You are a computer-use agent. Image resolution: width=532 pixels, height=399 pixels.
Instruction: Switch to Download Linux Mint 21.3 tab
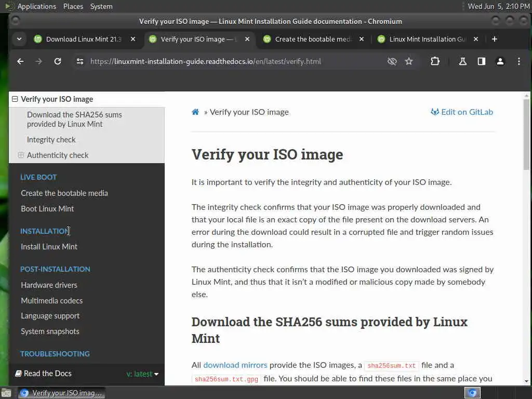tap(84, 39)
